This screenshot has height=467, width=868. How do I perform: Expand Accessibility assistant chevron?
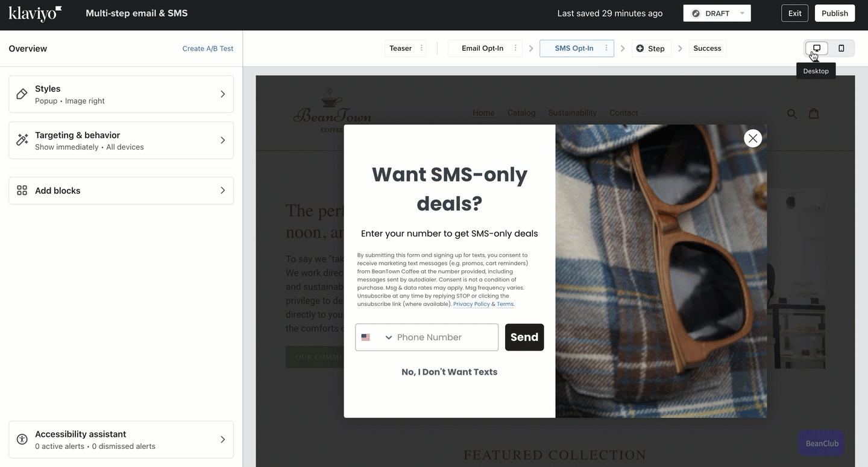tap(222, 439)
